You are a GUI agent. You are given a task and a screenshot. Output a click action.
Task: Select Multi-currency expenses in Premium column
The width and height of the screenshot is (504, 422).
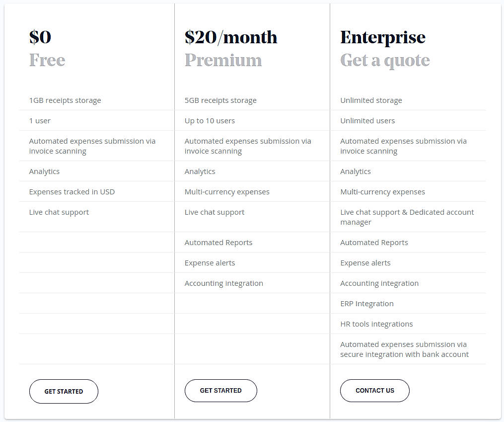tap(227, 191)
